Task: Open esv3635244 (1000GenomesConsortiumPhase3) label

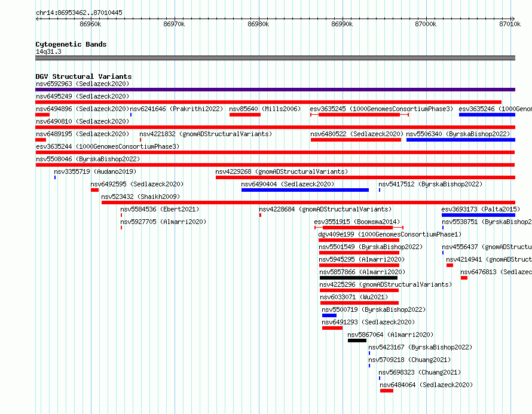Action: (108, 146)
